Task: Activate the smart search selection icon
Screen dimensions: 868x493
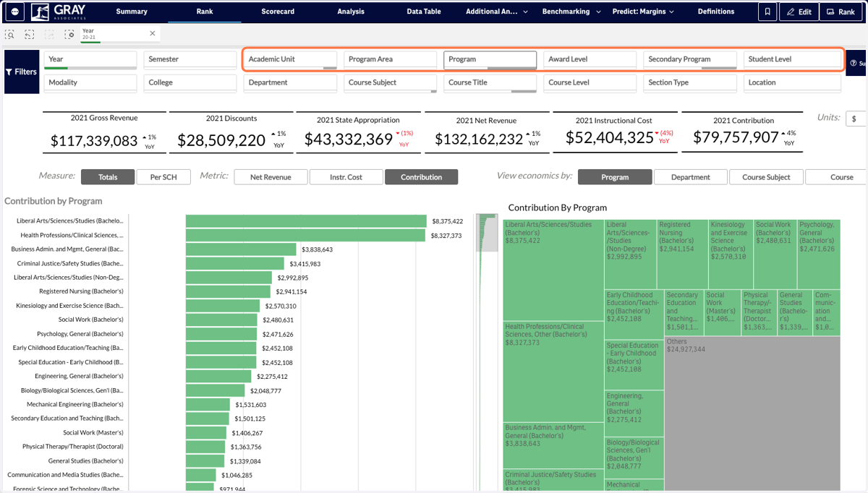Action: [x=10, y=34]
